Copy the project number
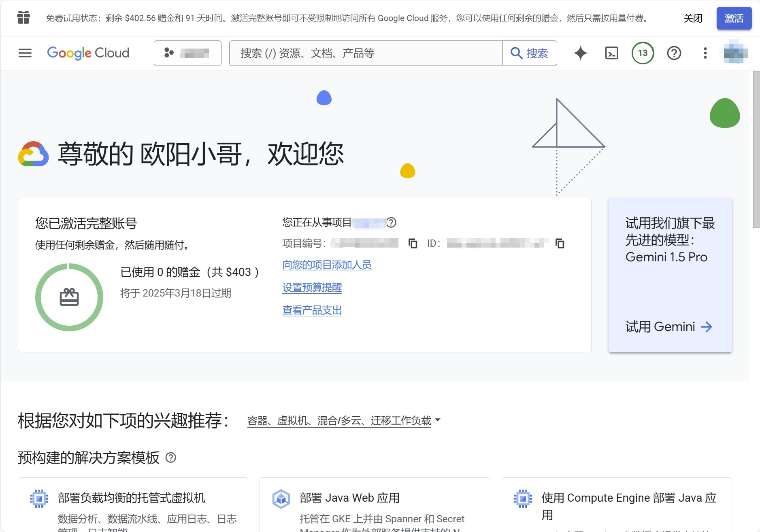The height and width of the screenshot is (532, 760). click(x=413, y=244)
